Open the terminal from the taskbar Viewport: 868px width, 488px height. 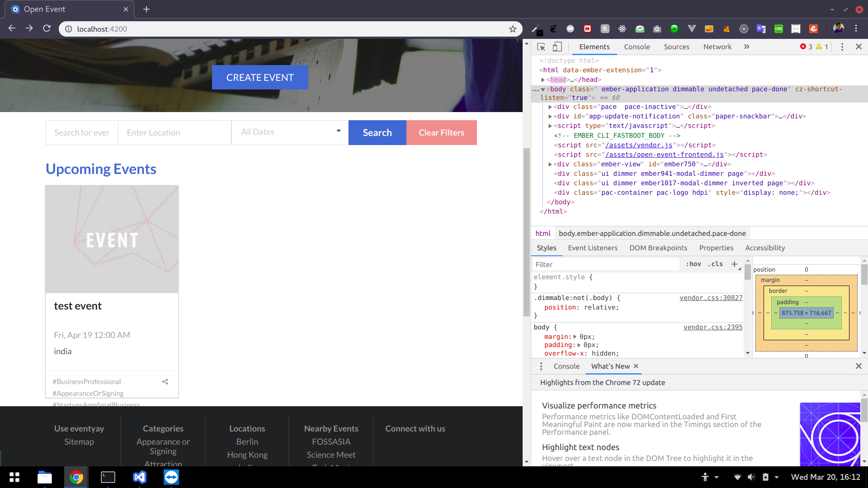point(108,477)
